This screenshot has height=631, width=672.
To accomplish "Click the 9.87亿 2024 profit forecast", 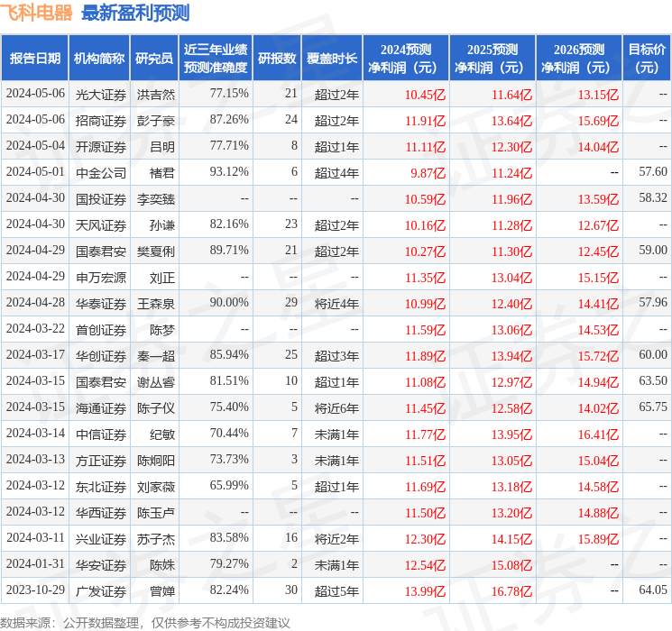I will [x=428, y=173].
